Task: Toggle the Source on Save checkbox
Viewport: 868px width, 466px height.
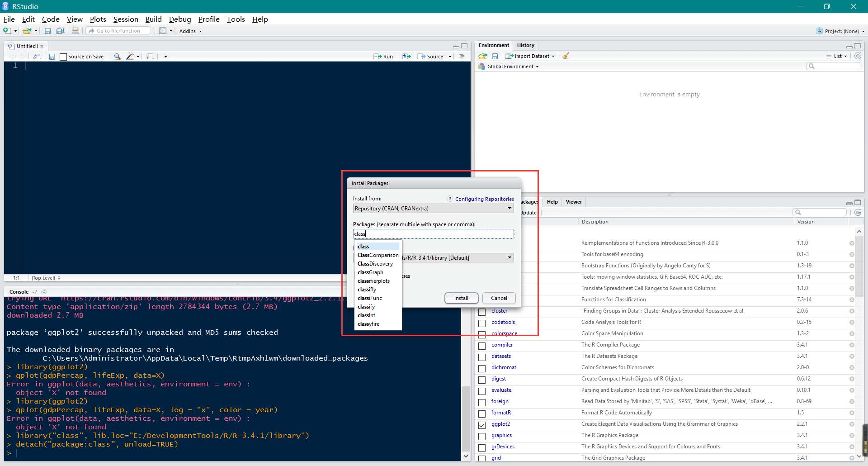Action: 63,57
